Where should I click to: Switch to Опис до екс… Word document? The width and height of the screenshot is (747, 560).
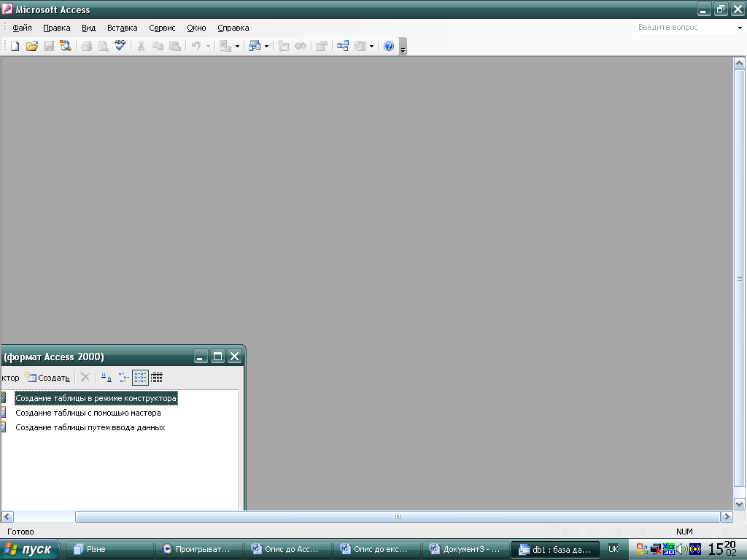pyautogui.click(x=377, y=550)
